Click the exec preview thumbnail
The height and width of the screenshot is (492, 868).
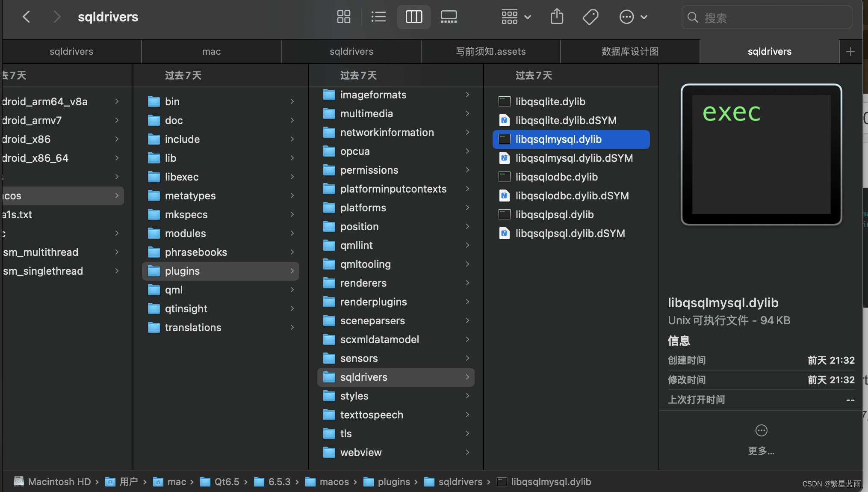tap(761, 155)
